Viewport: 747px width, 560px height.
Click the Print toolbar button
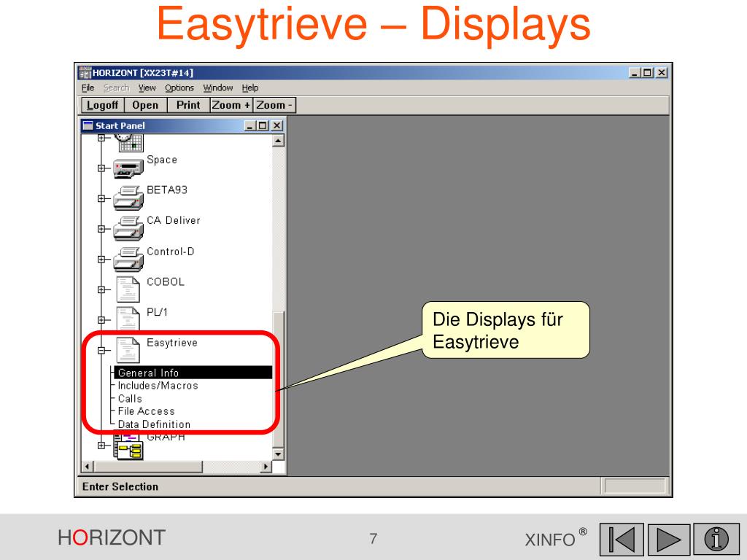click(x=188, y=105)
